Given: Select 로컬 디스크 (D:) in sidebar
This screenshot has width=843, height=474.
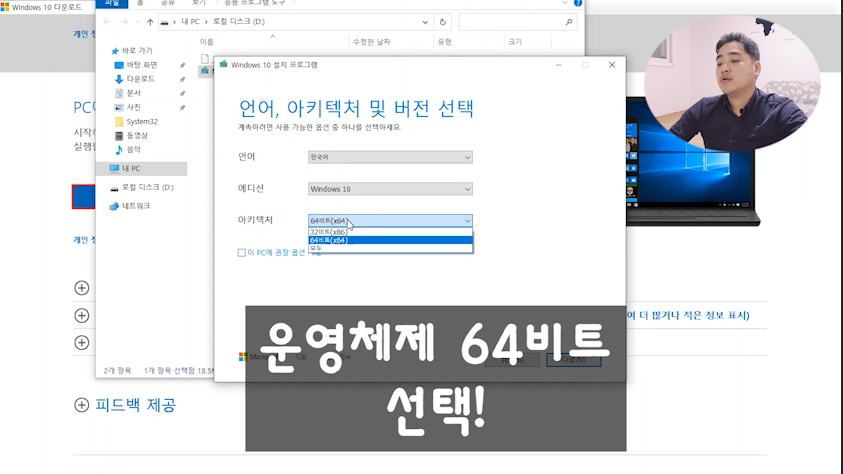Looking at the screenshot, I should tap(147, 187).
